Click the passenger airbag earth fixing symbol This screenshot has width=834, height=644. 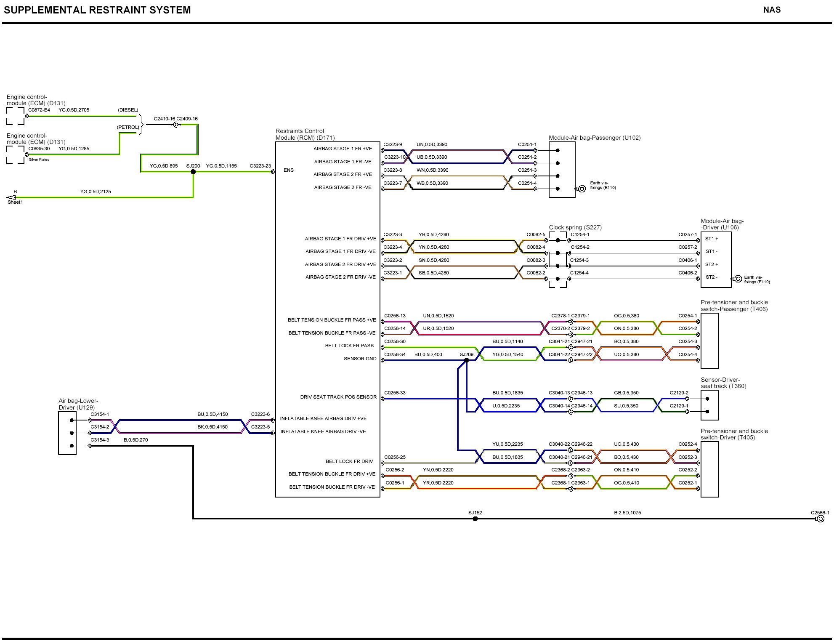point(582,189)
